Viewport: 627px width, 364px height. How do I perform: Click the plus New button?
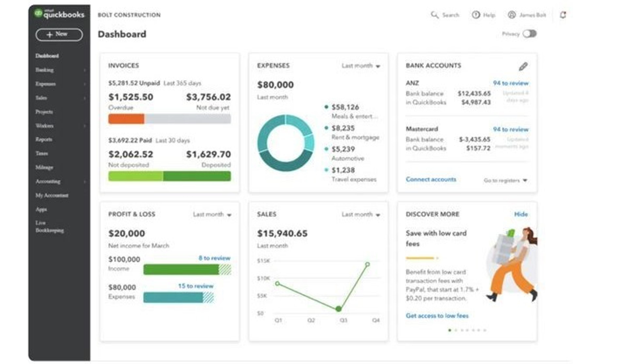point(59,35)
